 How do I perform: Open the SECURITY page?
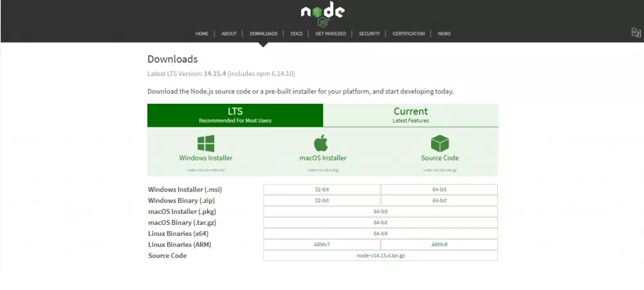pos(369,34)
